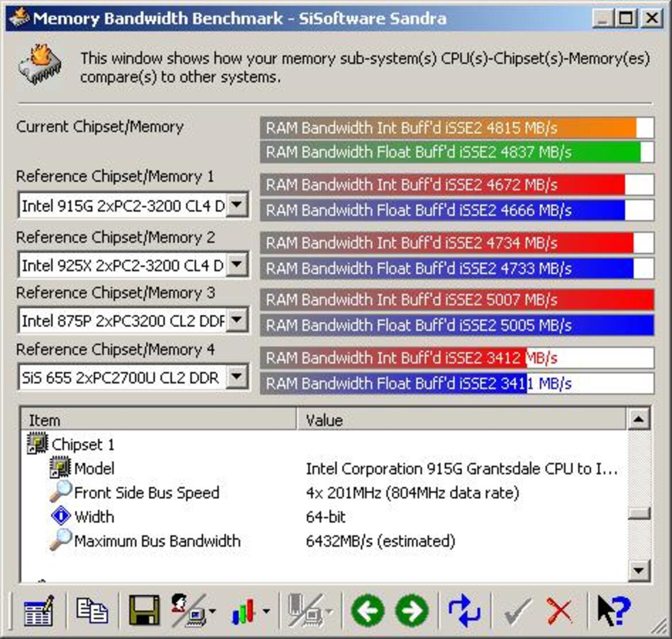Viewport: 672px width, 639px height.
Task: Click the list scrollbar thumb
Action: pyautogui.click(x=639, y=513)
